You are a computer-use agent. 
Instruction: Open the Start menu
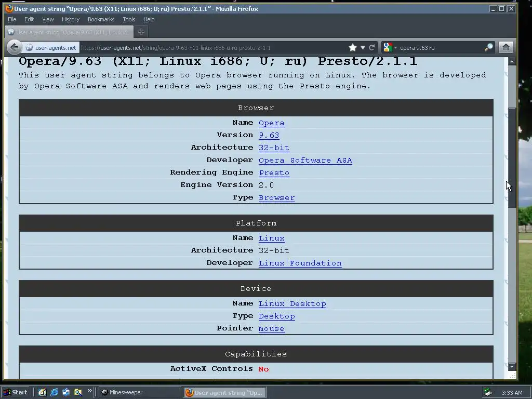click(16, 392)
